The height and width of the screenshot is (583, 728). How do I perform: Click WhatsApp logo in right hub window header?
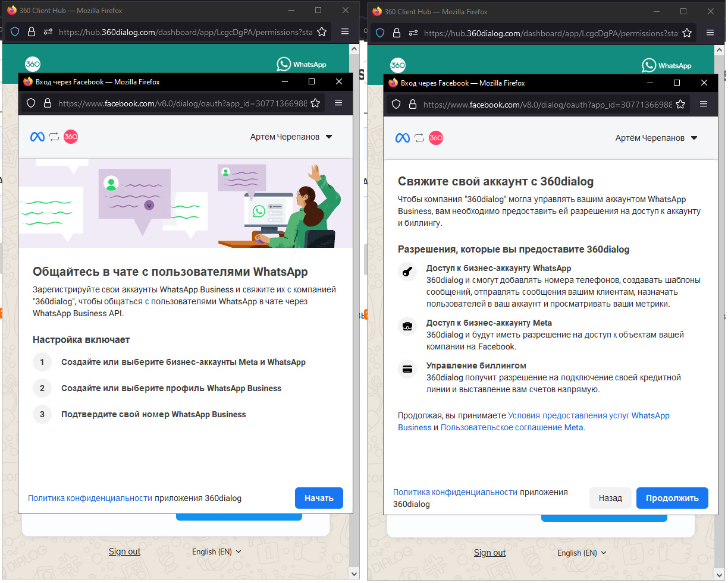click(x=667, y=65)
